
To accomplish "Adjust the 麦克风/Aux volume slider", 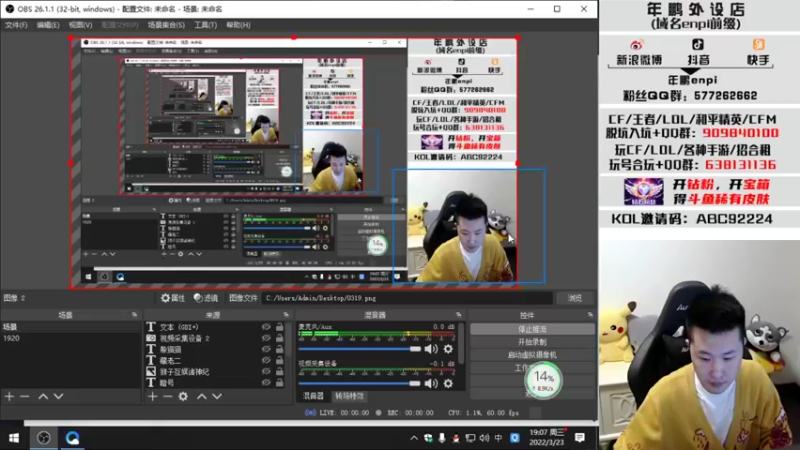I will (x=360, y=349).
